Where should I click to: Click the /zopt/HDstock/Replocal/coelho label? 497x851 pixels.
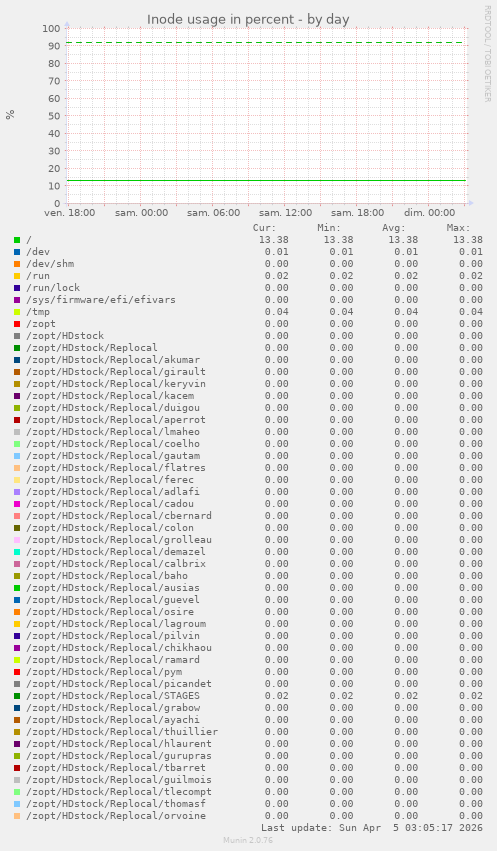point(113,443)
